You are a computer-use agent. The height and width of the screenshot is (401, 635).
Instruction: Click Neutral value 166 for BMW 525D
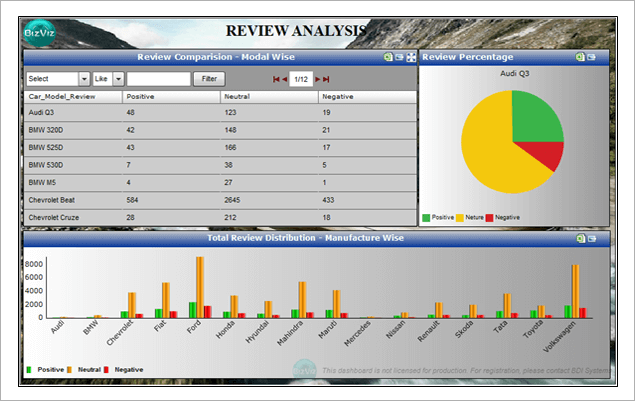tap(230, 148)
